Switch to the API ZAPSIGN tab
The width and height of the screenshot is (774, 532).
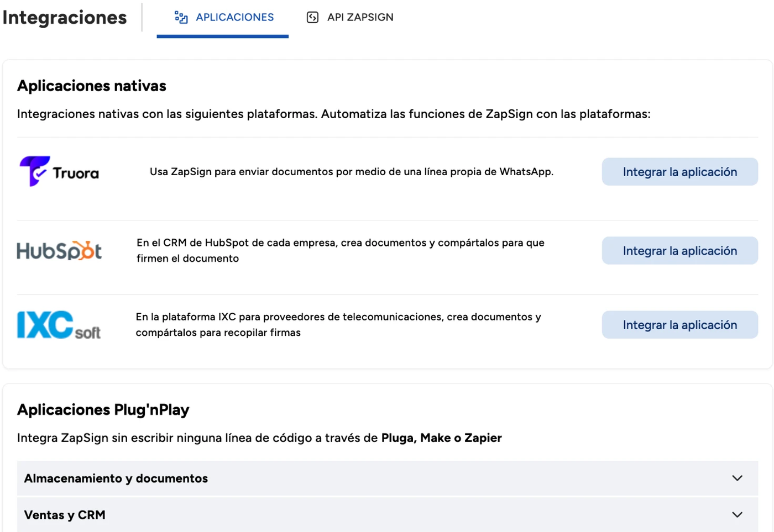[x=350, y=18]
